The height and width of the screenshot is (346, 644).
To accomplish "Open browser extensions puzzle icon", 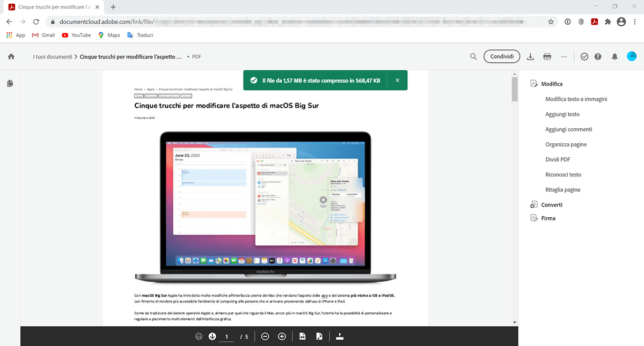I will pyautogui.click(x=608, y=22).
